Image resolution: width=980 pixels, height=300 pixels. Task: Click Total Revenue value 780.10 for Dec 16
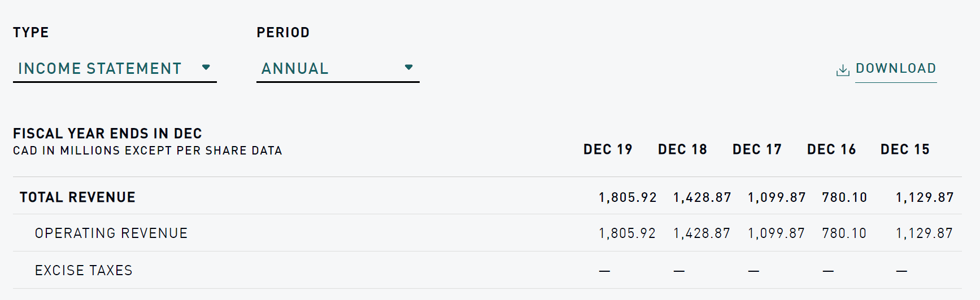click(844, 197)
